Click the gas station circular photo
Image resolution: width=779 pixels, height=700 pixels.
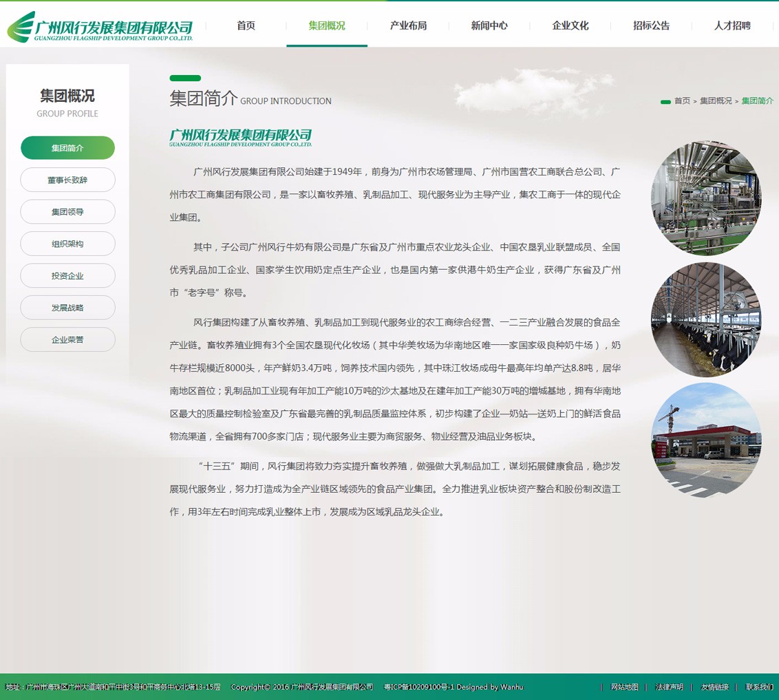[706, 441]
